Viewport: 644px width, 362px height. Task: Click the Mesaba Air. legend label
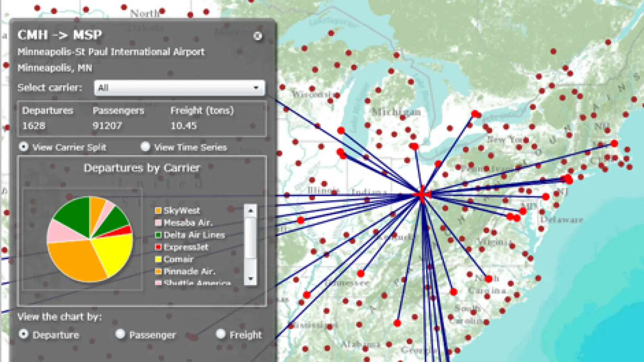[188, 222]
